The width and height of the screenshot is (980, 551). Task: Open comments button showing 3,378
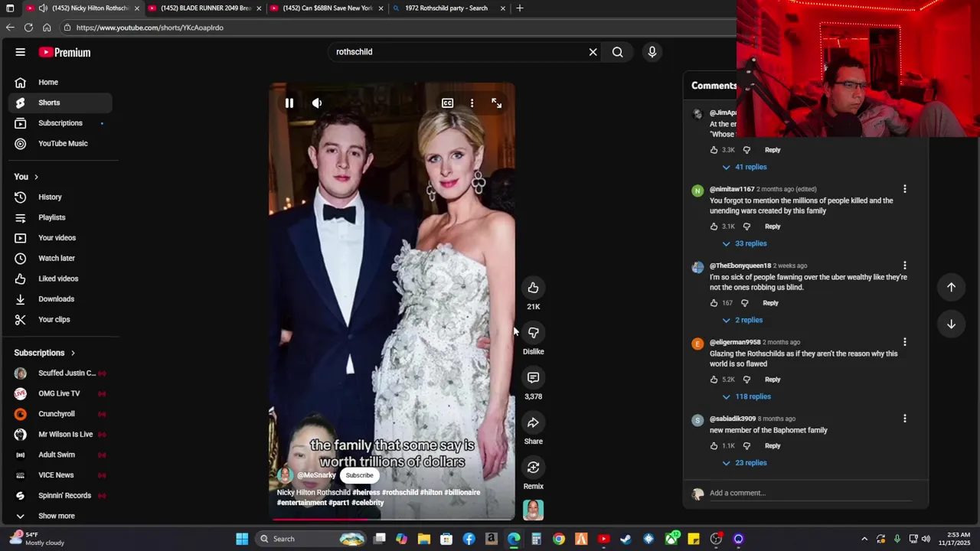tap(534, 377)
